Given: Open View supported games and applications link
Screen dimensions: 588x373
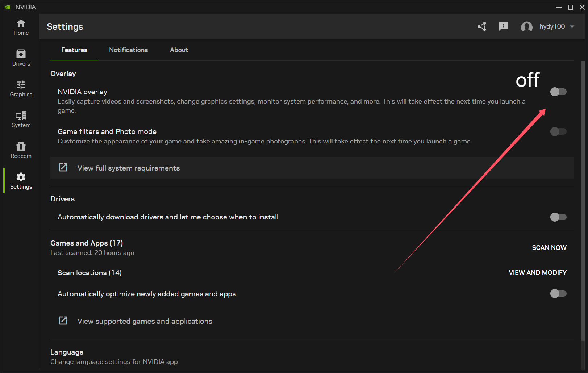Looking at the screenshot, I should click(145, 321).
